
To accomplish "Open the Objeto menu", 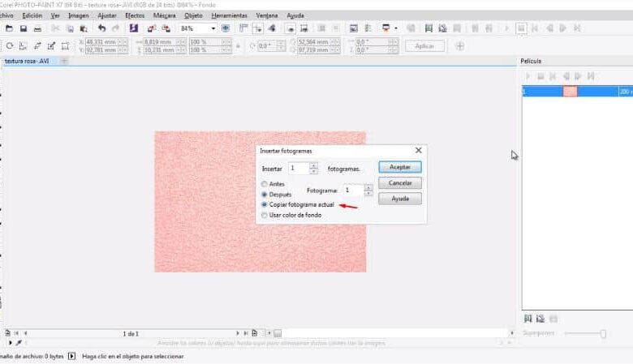I will click(193, 15).
